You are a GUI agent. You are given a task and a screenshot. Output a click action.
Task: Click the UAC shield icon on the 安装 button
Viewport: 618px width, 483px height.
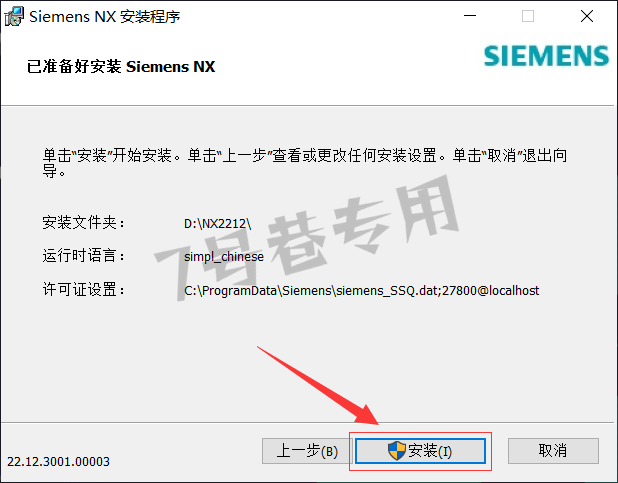click(x=396, y=451)
